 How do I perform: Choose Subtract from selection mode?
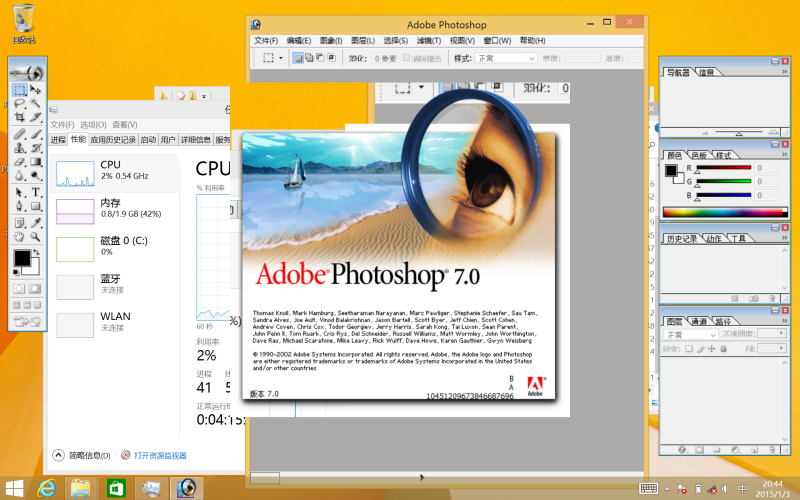point(320,58)
